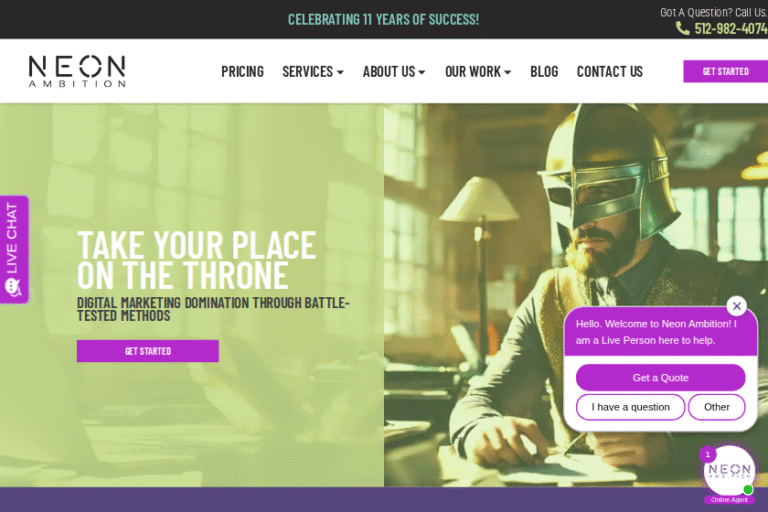Go to the Blog page

tap(544, 72)
